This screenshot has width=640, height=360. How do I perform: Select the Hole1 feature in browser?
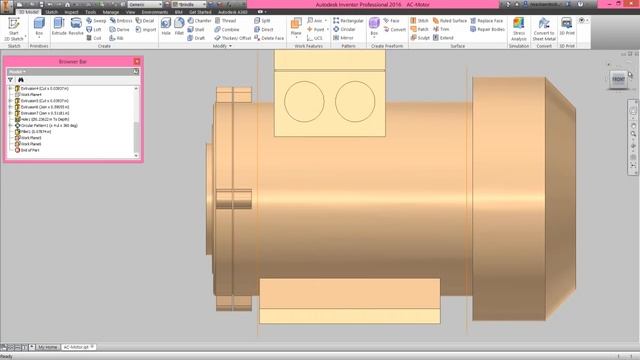[42, 119]
